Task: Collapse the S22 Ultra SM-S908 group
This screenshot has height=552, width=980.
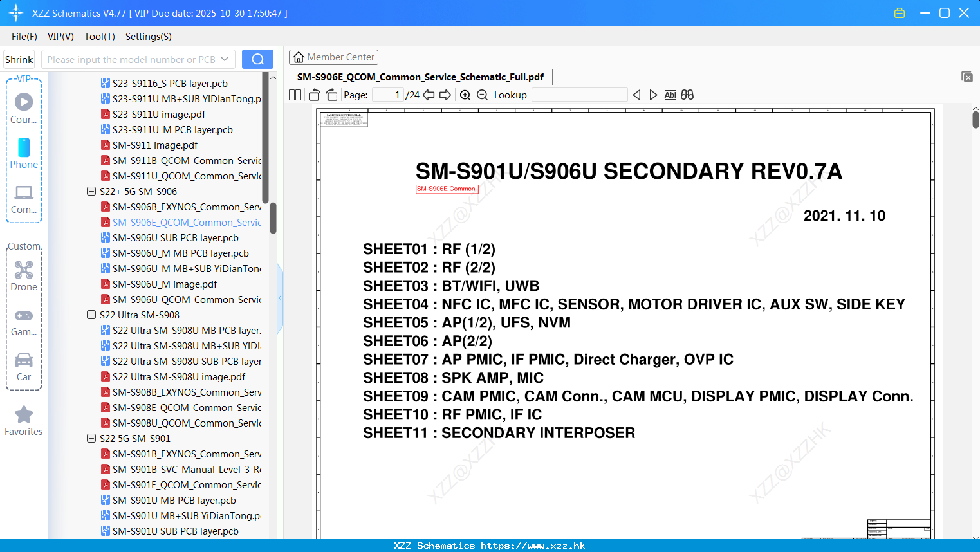Action: [x=91, y=315]
